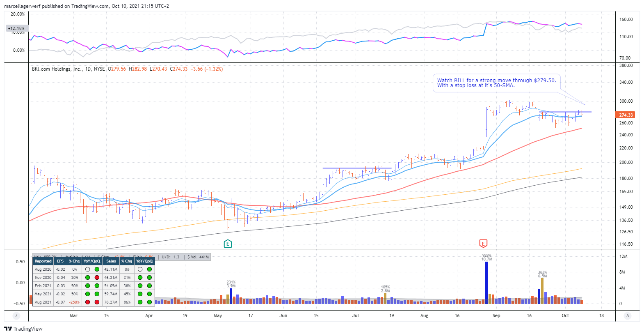644x336 pixels.
Task: Click the 200.00 price axis label
Action: [626, 162]
